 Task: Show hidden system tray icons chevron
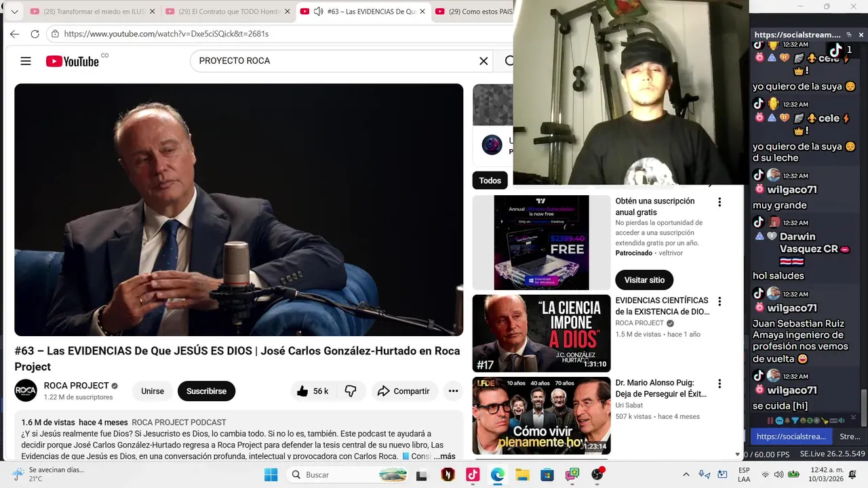[686, 474]
